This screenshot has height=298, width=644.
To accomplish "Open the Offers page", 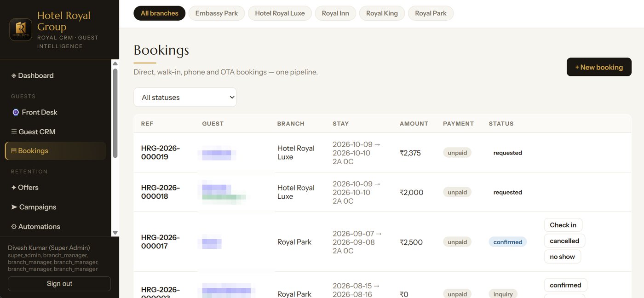I will [56, 188].
